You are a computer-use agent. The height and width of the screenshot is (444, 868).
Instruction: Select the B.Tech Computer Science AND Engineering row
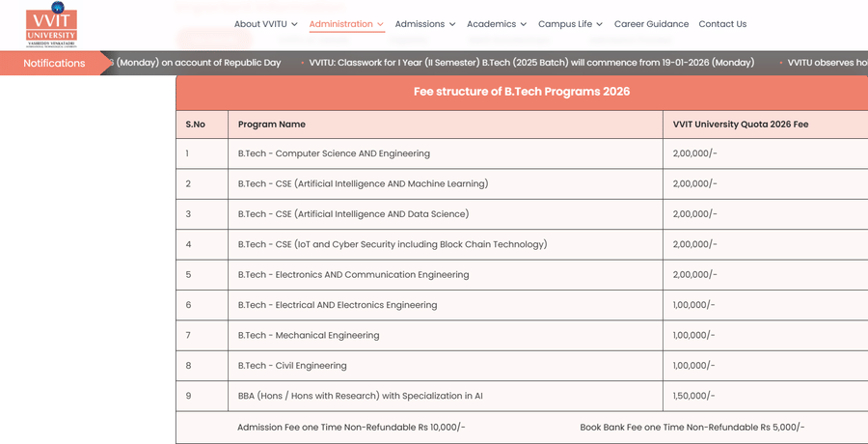pos(334,153)
